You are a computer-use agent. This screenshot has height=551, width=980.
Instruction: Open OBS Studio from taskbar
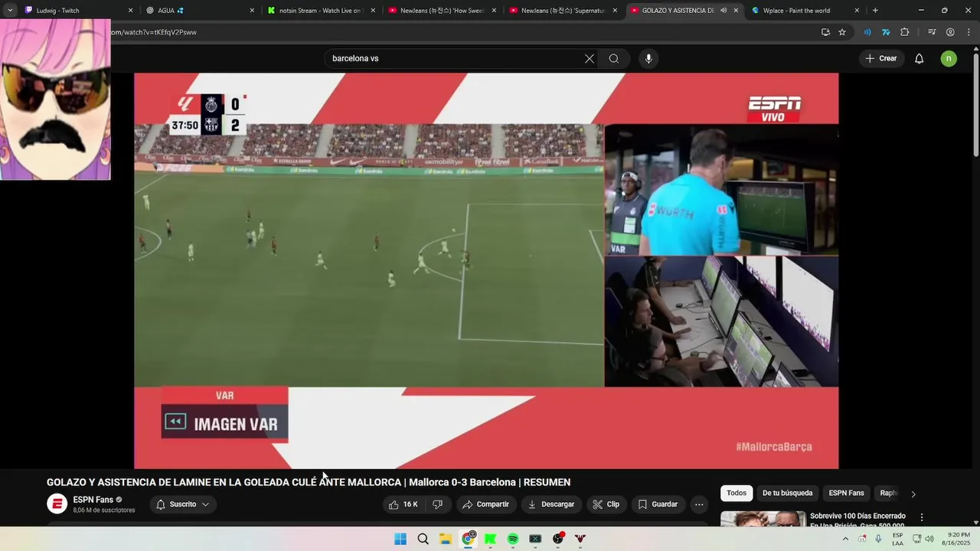pyautogui.click(x=558, y=539)
